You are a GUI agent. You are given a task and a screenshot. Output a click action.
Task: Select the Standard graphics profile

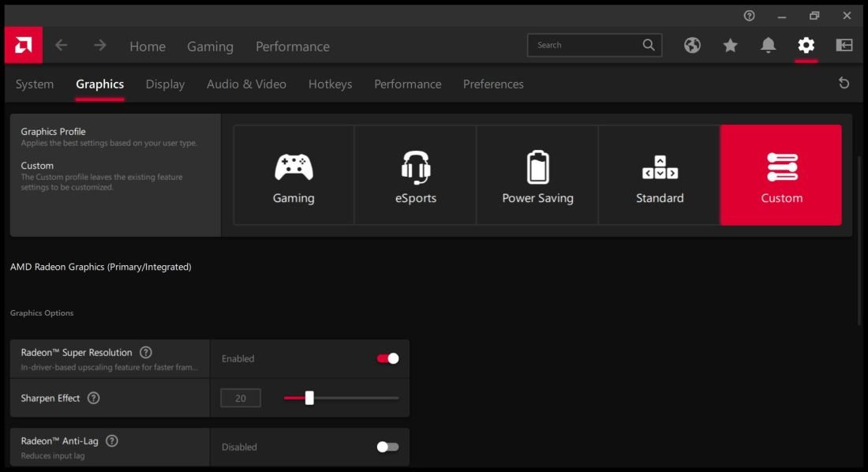660,175
